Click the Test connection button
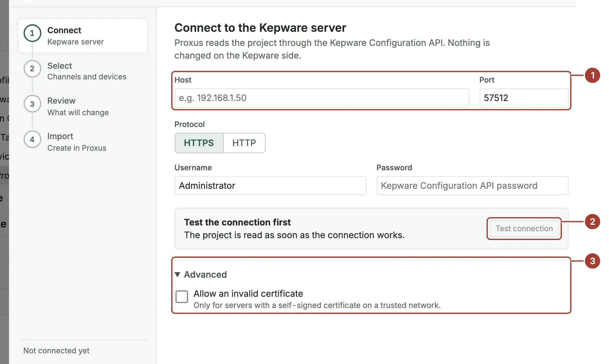 click(524, 229)
